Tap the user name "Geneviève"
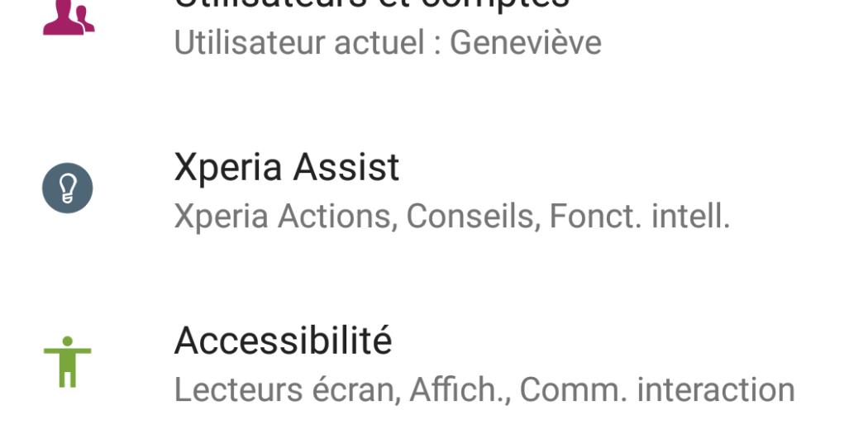868x434 pixels. coord(525,43)
